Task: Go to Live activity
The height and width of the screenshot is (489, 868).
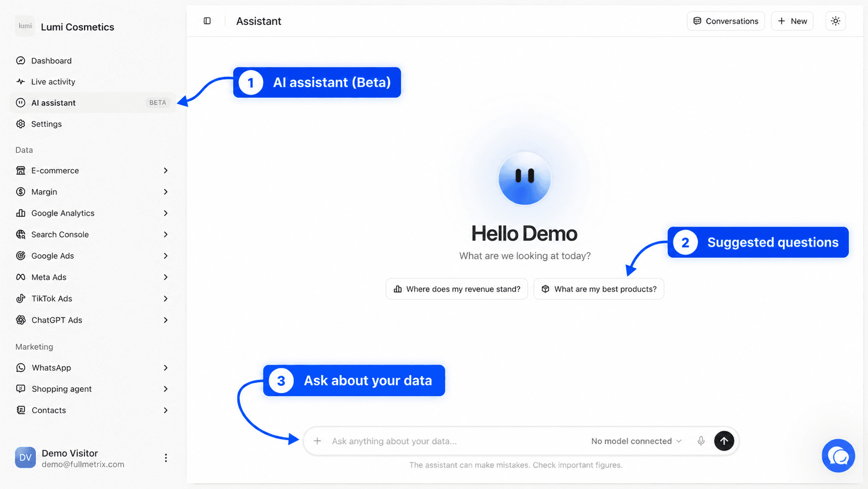Action: coord(93,82)
